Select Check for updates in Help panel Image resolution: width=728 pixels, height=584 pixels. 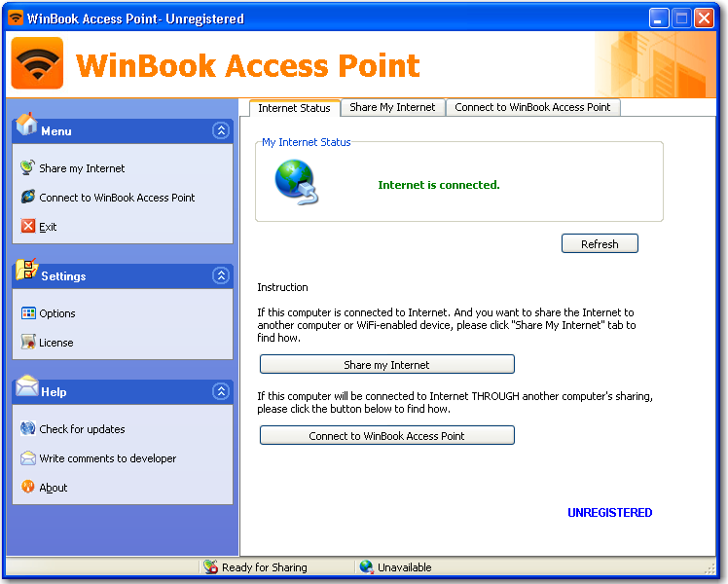pos(82,429)
